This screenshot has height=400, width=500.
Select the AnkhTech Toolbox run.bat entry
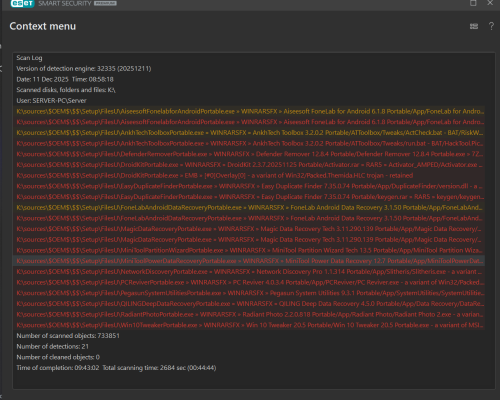250,143
